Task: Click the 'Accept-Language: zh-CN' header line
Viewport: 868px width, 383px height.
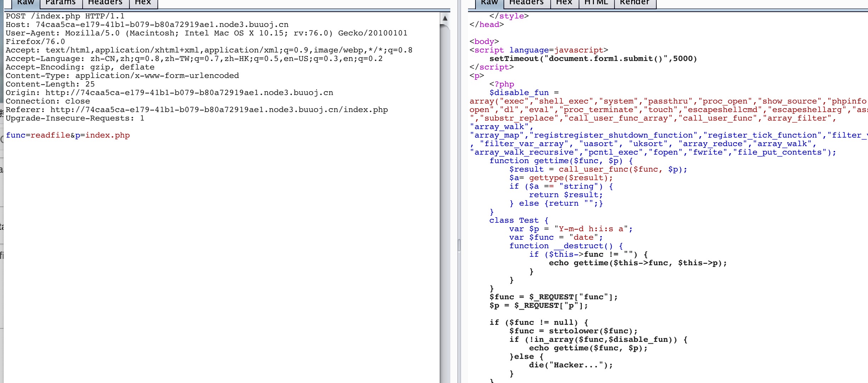Action: (194, 59)
